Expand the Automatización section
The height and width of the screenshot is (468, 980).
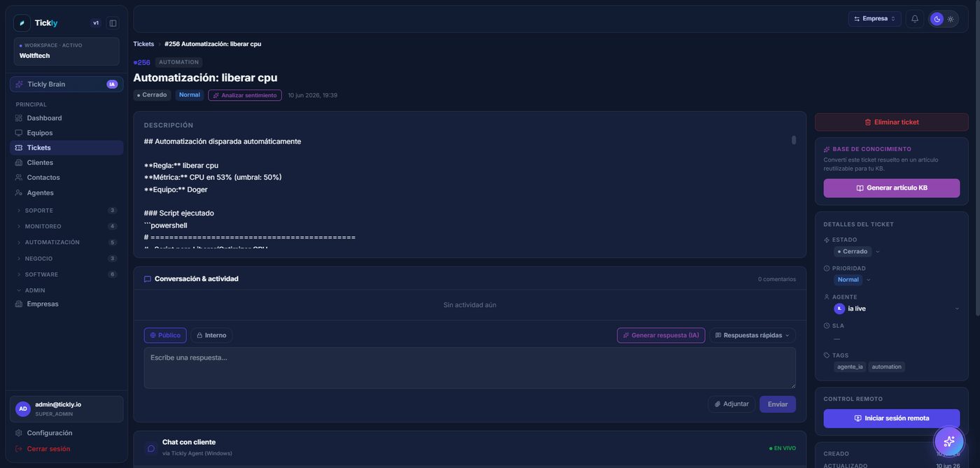[x=66, y=243]
